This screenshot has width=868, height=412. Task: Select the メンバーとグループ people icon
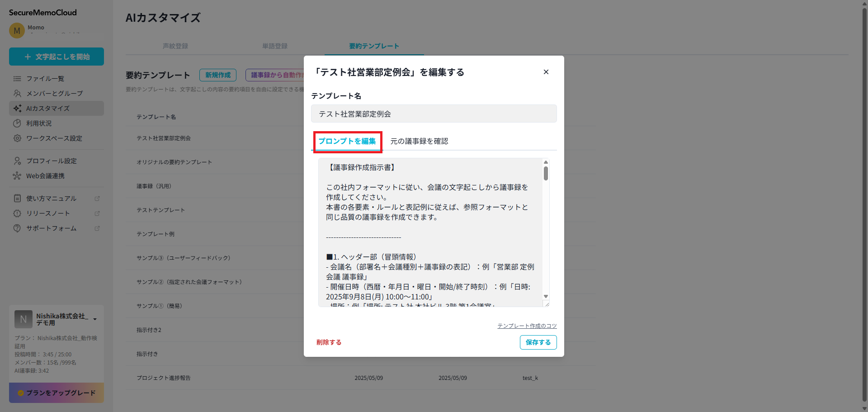point(17,93)
